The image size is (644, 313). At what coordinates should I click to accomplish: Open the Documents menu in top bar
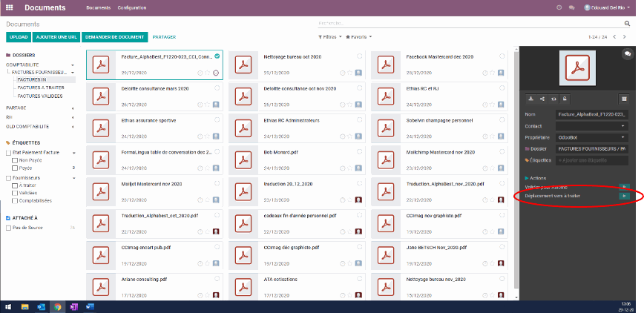98,8
